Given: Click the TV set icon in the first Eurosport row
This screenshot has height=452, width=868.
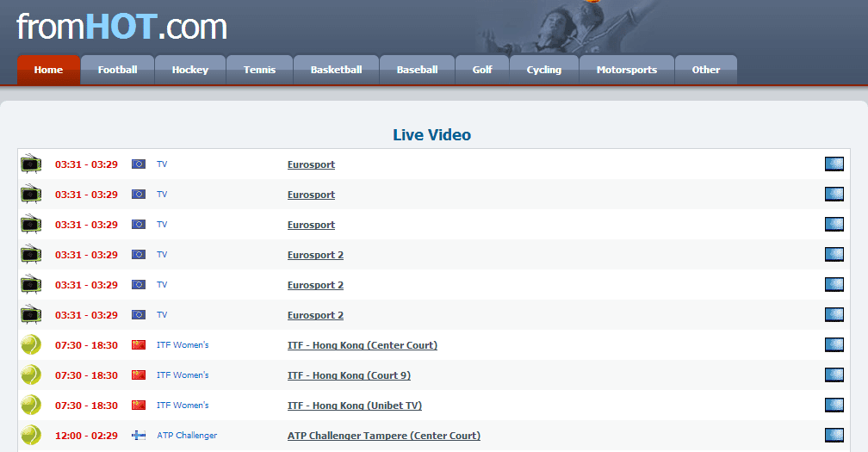Looking at the screenshot, I should pos(31,164).
